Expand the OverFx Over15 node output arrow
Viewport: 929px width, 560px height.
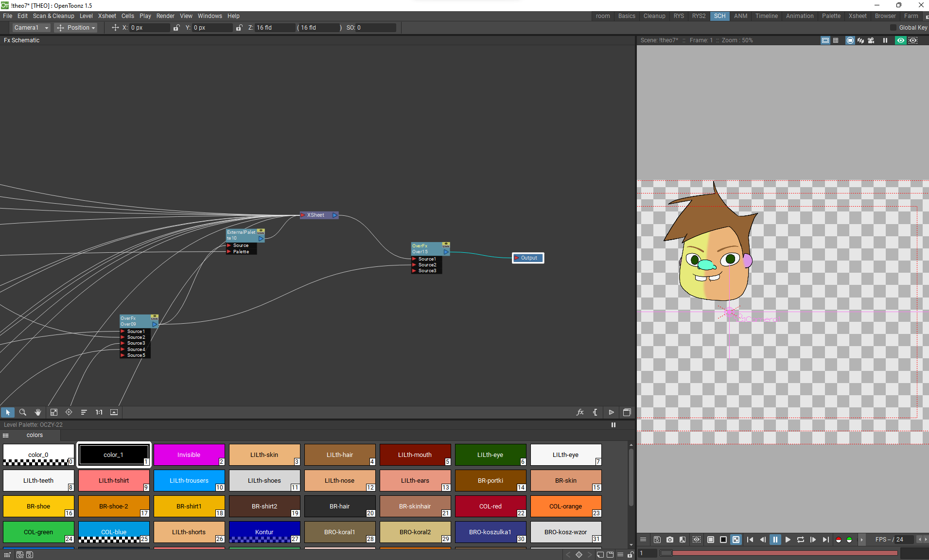(x=446, y=252)
